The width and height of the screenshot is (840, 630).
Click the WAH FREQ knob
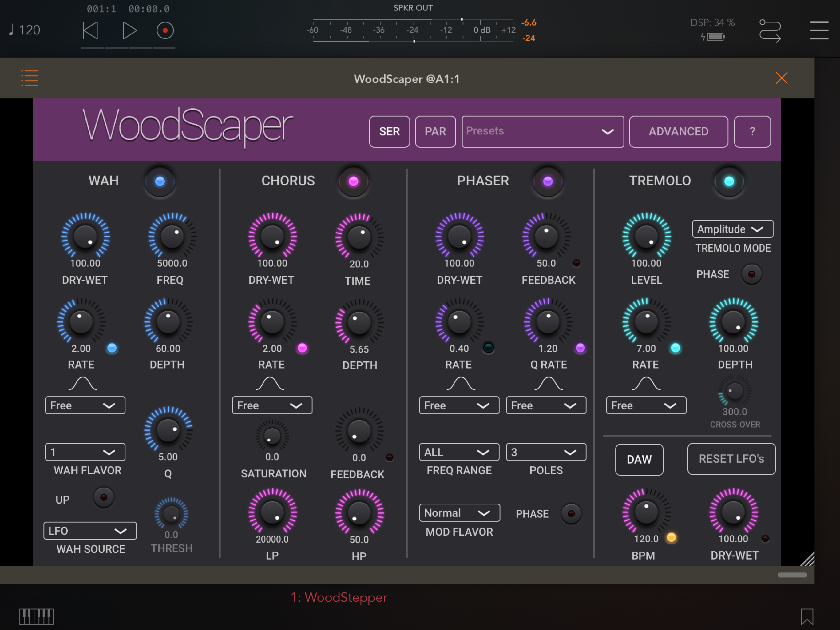click(172, 237)
